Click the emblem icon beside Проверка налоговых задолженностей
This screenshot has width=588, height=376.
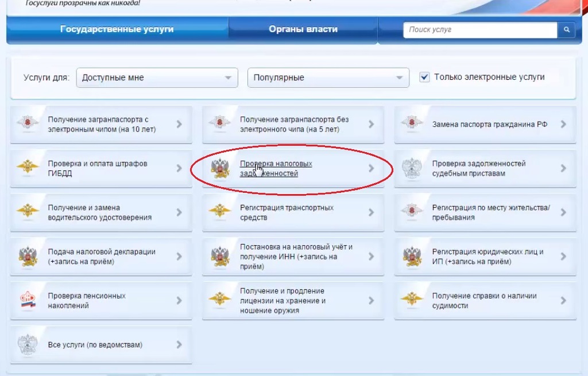coord(220,168)
